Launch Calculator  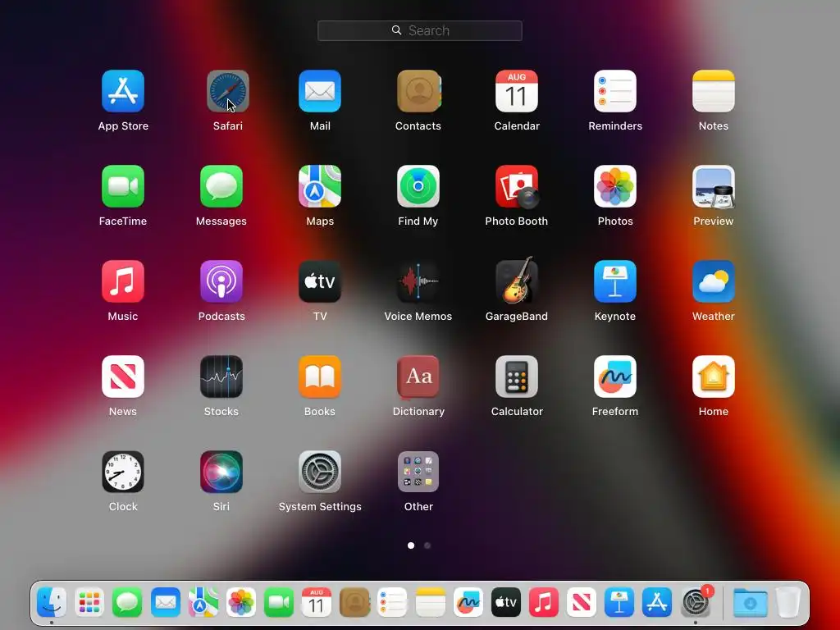point(517,377)
